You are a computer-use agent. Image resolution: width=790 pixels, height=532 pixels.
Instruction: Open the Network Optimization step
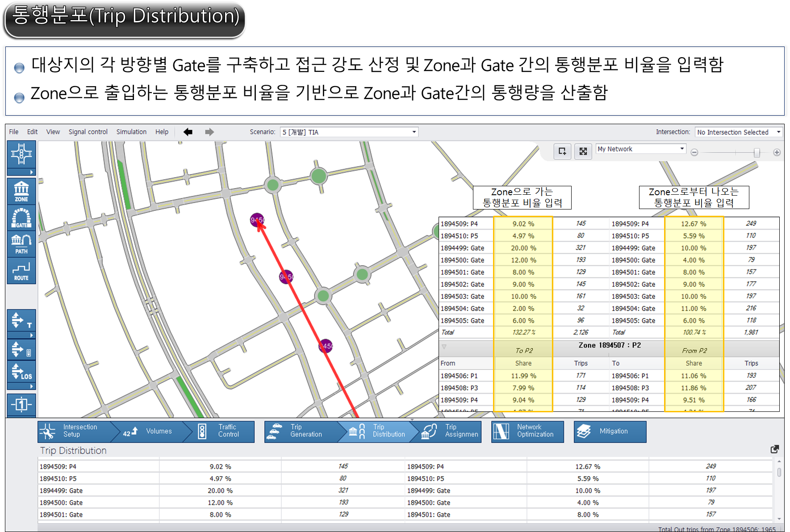click(527, 431)
